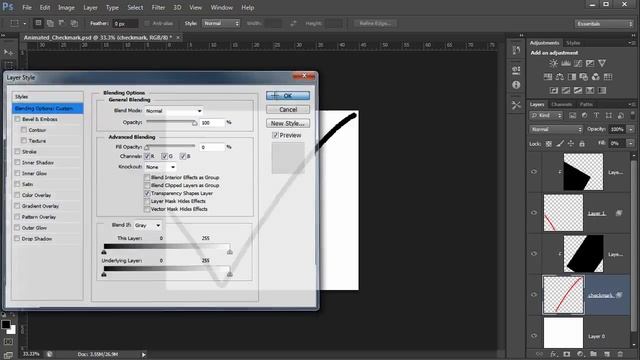
Task: Enable the Stroke style checkbox
Action: click(x=17, y=151)
